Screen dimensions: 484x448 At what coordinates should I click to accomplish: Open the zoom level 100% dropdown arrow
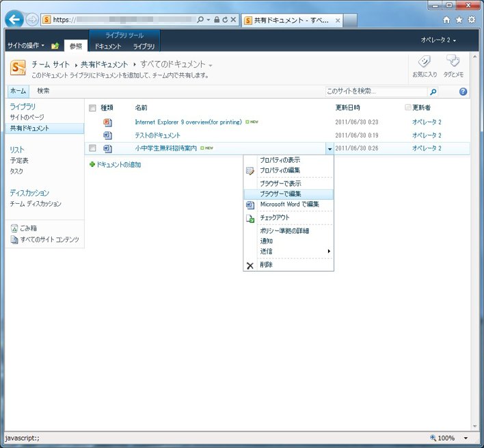click(x=466, y=438)
